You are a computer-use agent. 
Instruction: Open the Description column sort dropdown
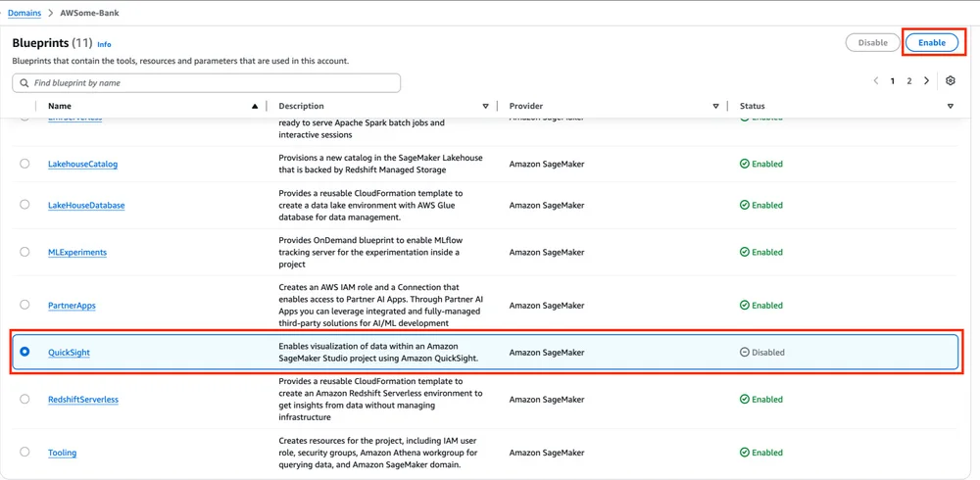[486, 106]
